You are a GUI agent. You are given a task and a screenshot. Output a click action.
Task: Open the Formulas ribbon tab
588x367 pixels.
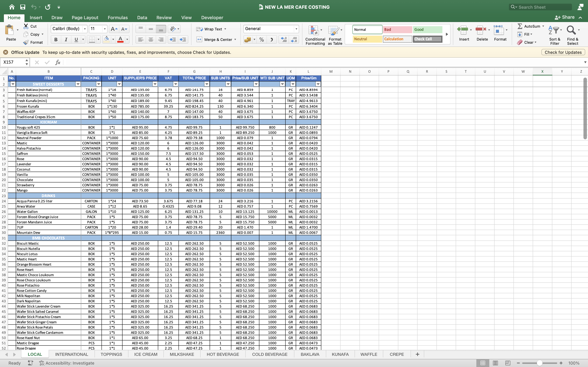(x=118, y=17)
